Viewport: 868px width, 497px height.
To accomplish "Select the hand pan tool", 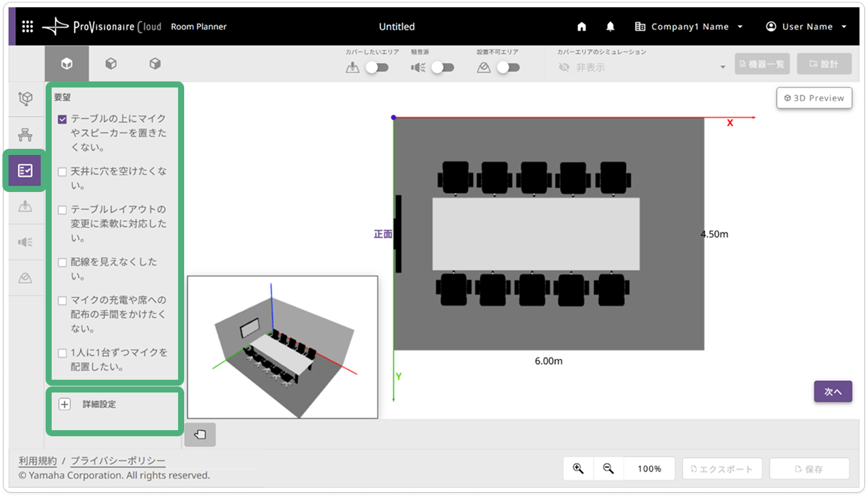I will click(200, 434).
